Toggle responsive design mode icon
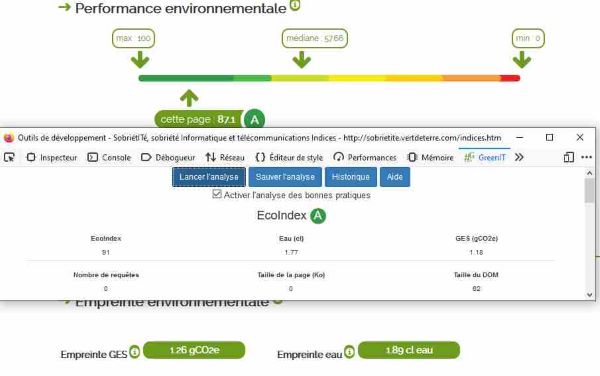Viewport: 600px width, 376px height. coord(569,157)
